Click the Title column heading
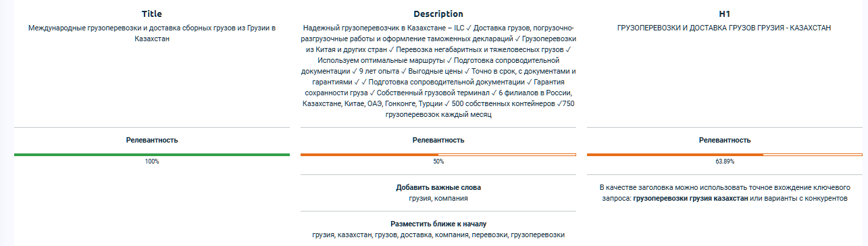Image resolution: width=868 pixels, height=246 pixels. pyautogui.click(x=151, y=14)
